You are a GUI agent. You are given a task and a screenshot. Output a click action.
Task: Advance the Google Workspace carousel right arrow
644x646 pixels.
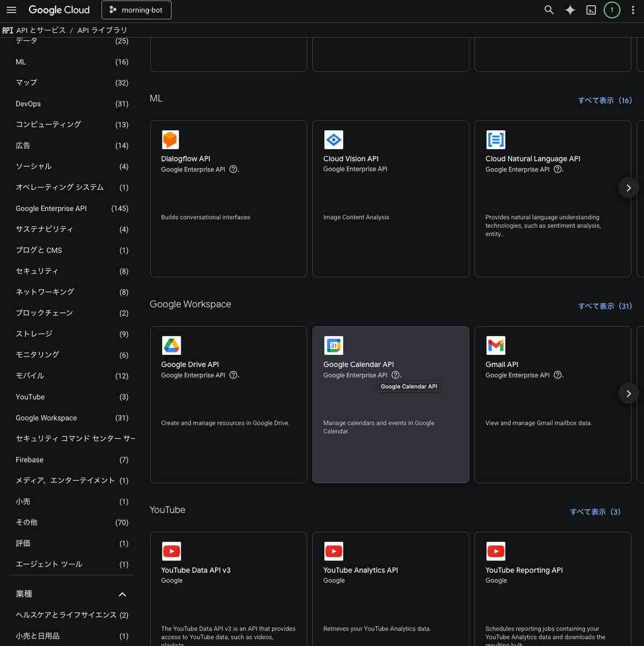pyautogui.click(x=628, y=393)
